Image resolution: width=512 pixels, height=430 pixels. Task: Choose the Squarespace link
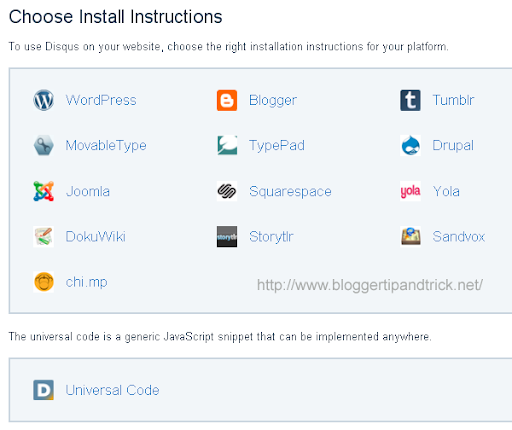tap(290, 192)
